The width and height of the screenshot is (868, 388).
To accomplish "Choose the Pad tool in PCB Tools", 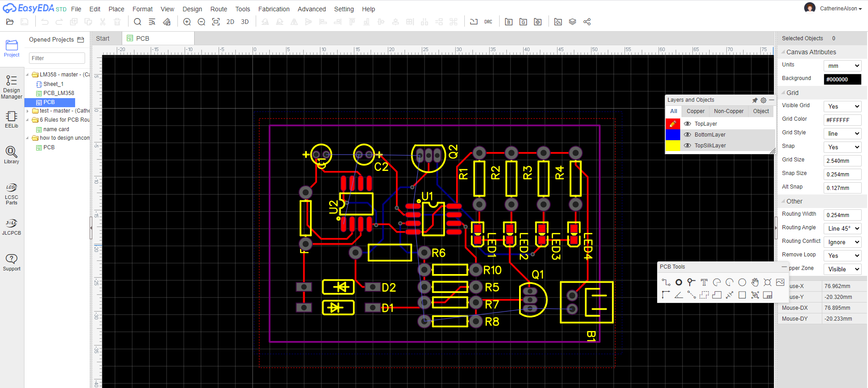I will (678, 282).
